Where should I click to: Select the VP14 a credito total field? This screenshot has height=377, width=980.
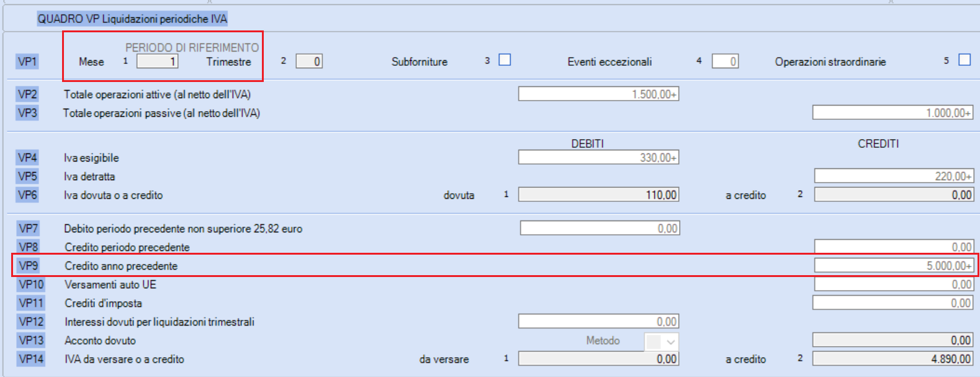tap(893, 358)
